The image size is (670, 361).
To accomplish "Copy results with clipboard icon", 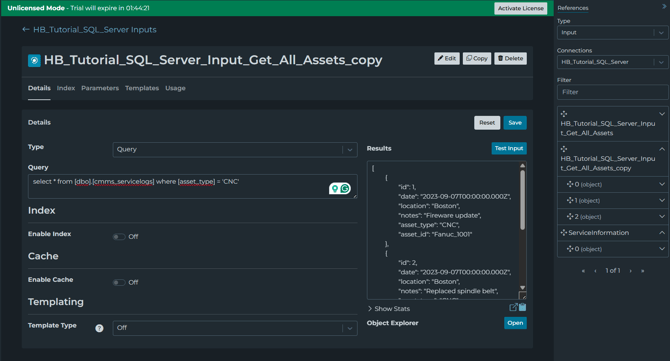I will click(x=522, y=307).
